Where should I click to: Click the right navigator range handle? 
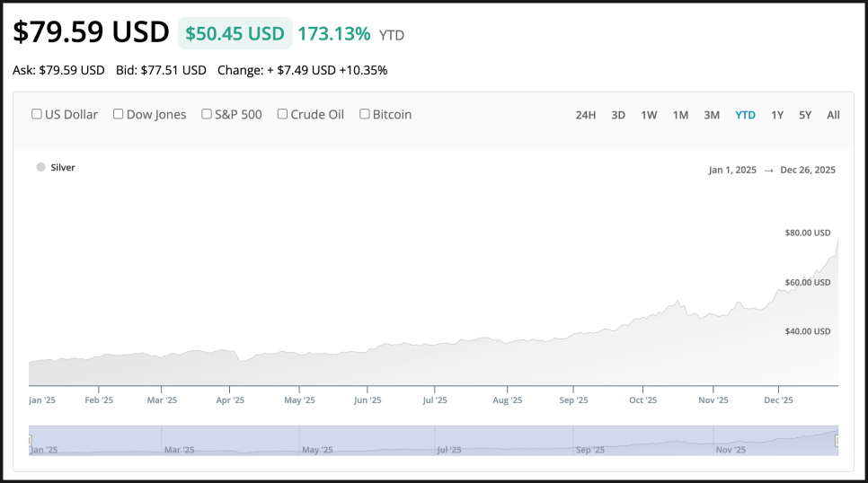837,441
